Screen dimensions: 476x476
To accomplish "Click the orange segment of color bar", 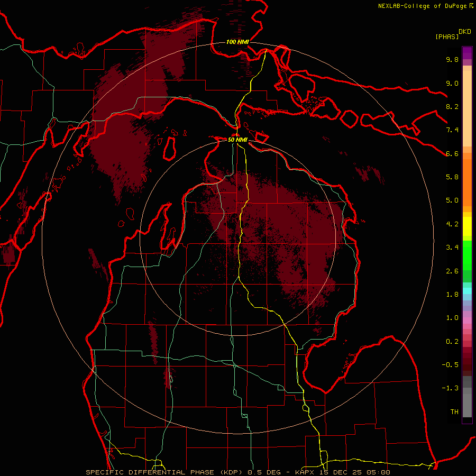I will coord(467,182).
